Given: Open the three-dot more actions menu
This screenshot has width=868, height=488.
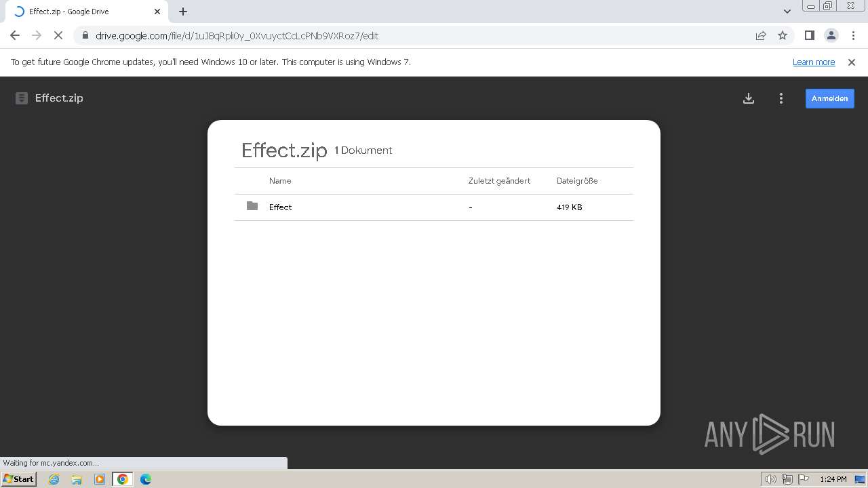Looking at the screenshot, I should [x=781, y=98].
